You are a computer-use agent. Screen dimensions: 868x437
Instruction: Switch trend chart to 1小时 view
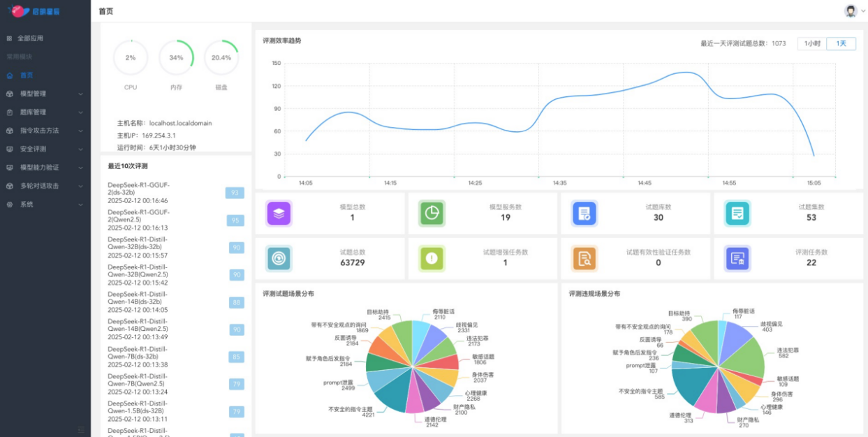click(x=812, y=43)
